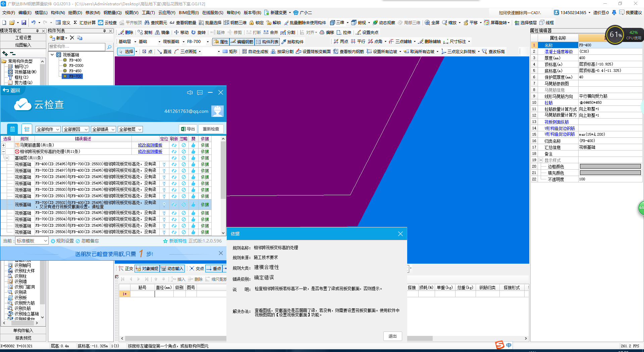Select 批量选择 batch select tool
This screenshot has height=352, width=644.
click(210, 23)
